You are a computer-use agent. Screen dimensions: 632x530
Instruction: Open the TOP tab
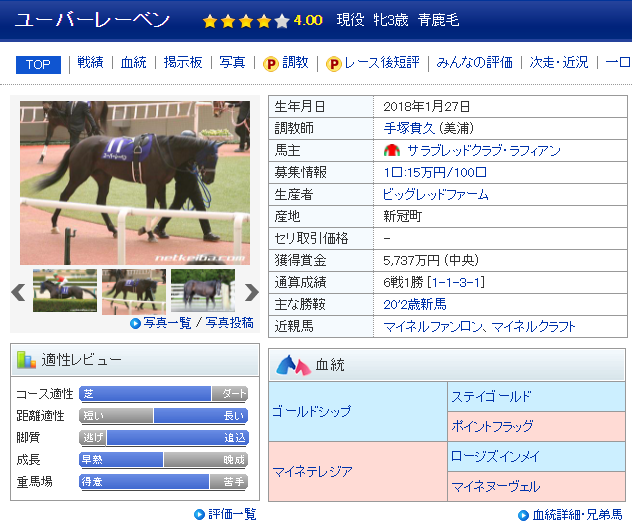click(x=38, y=64)
